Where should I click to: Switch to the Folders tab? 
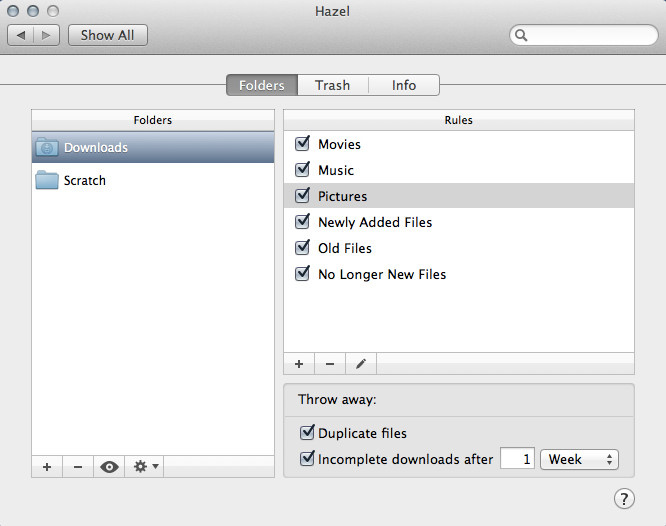262,85
